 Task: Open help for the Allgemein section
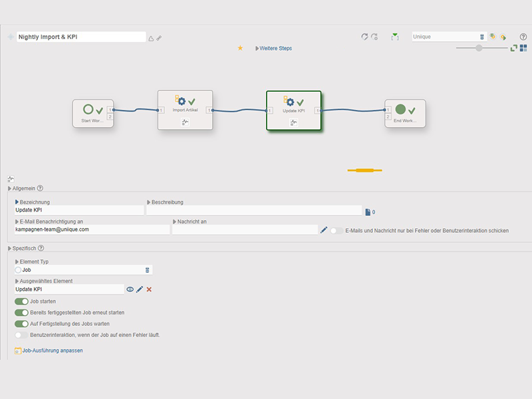tap(40, 188)
